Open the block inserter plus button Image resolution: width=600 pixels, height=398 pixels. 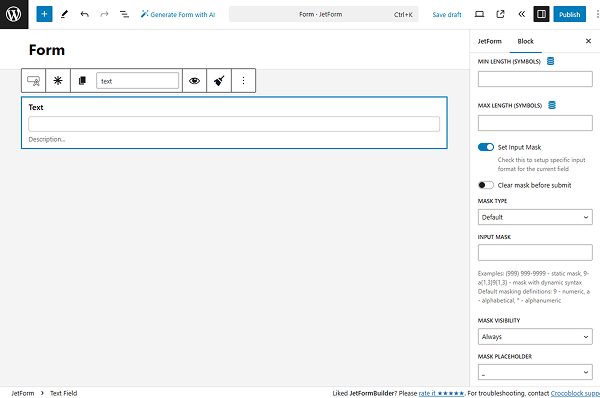coord(44,14)
